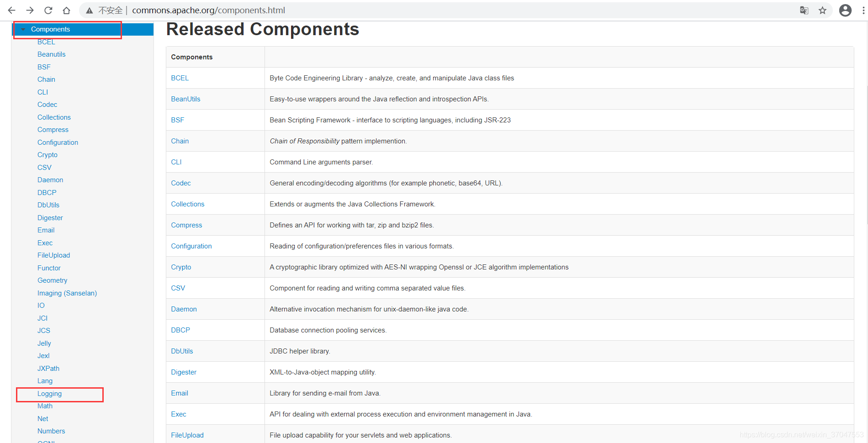Click the browser back arrow
This screenshot has height=443, width=868.
11,10
